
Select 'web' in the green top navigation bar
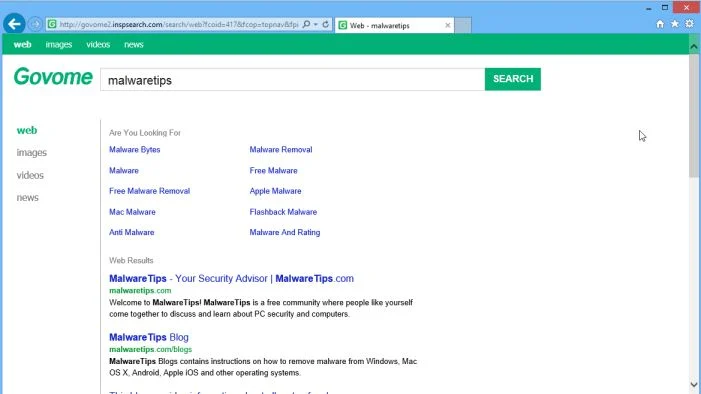[22, 45]
